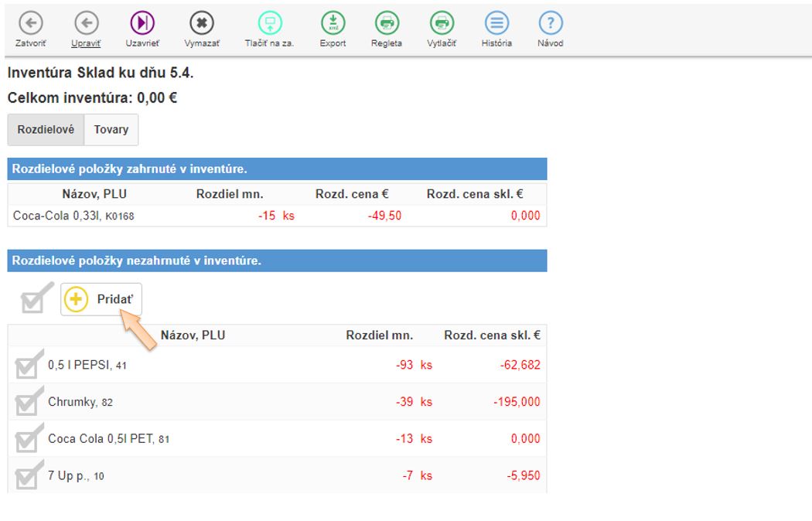
Task: Click the Pridať button
Action: [x=101, y=300]
